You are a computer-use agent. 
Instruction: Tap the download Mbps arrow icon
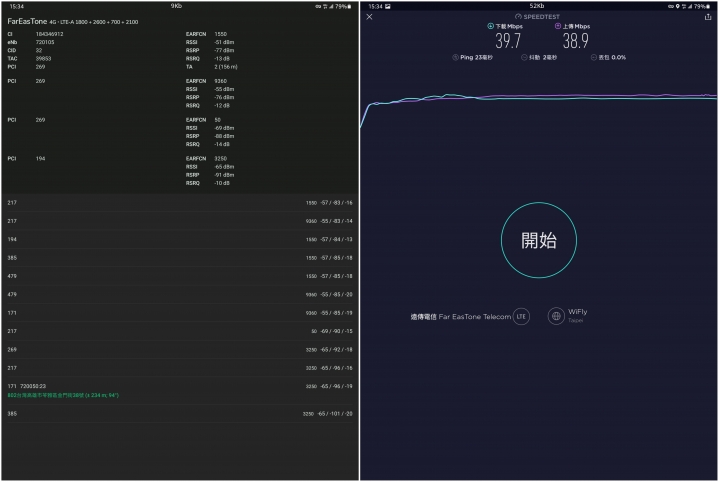[490, 26]
